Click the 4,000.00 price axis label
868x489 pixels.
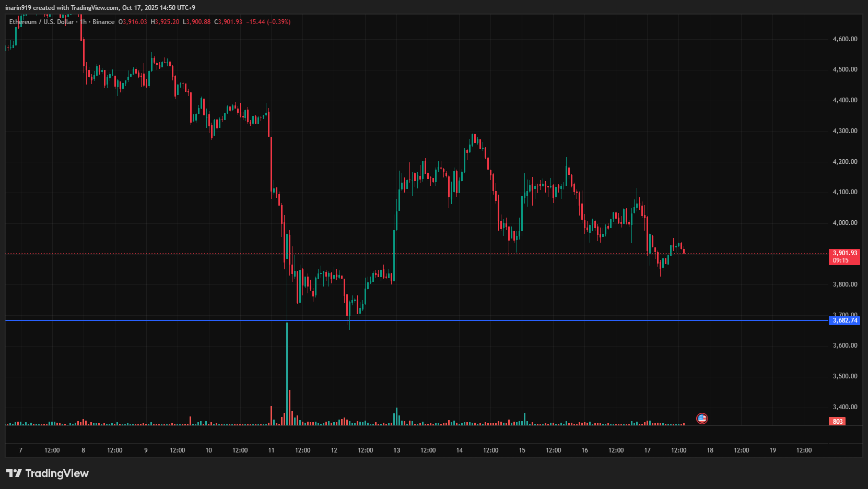[844, 223]
